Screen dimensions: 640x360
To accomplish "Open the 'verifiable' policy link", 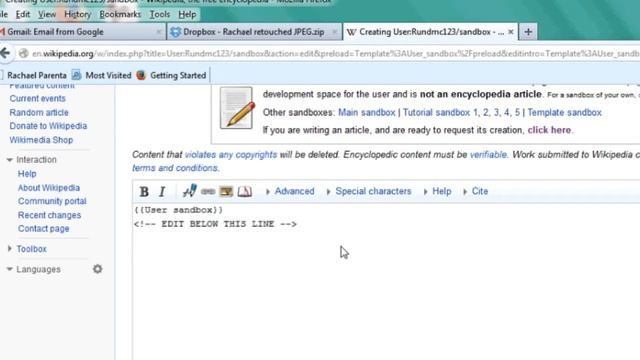I will point(488,154).
